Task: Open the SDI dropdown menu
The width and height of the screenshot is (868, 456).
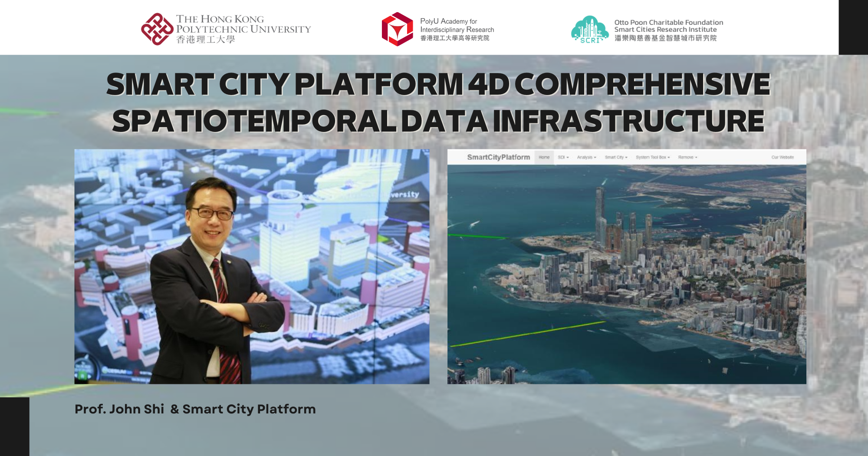Action: pyautogui.click(x=563, y=157)
